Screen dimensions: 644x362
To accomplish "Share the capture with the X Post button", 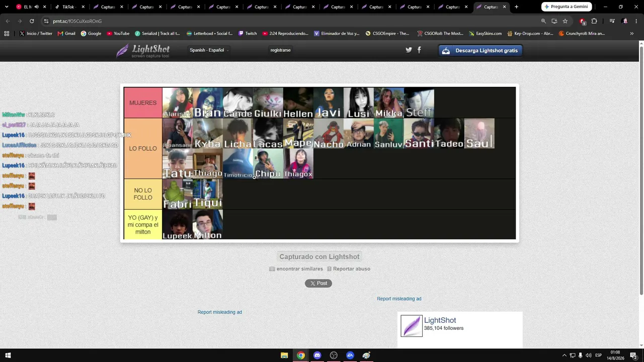I will pyautogui.click(x=318, y=284).
